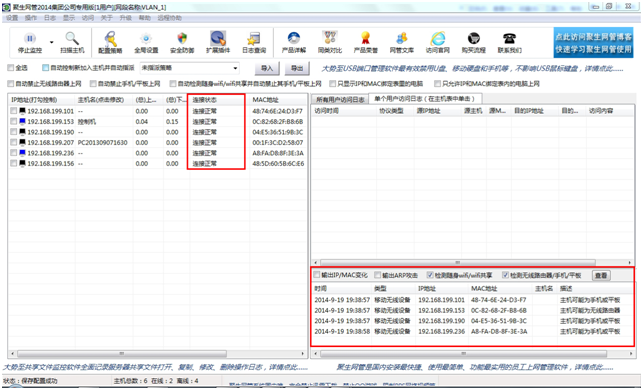This screenshot has width=644, height=390.
Task: Enable 自动禁止无线路由器上网 checkbox
Action: (x=11, y=84)
